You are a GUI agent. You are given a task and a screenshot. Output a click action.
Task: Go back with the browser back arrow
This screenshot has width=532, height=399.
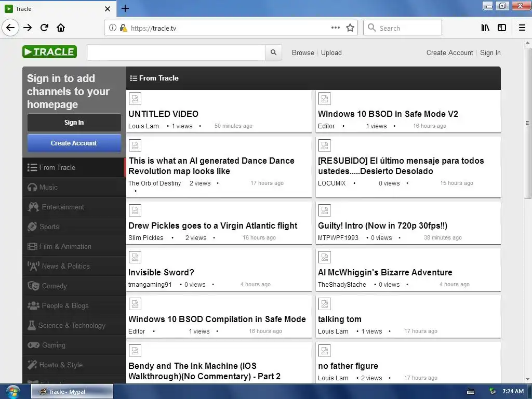coord(10,28)
